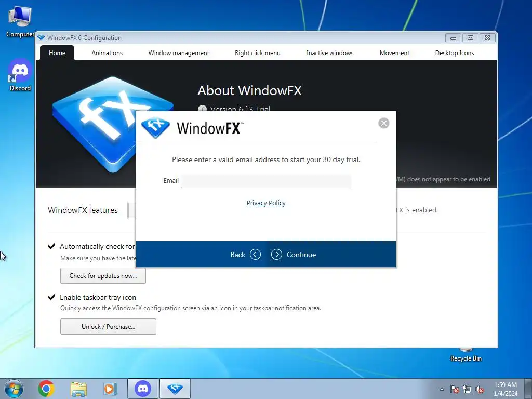Click the WindowFX features label
Screen dimensions: 532x399
pos(83,210)
